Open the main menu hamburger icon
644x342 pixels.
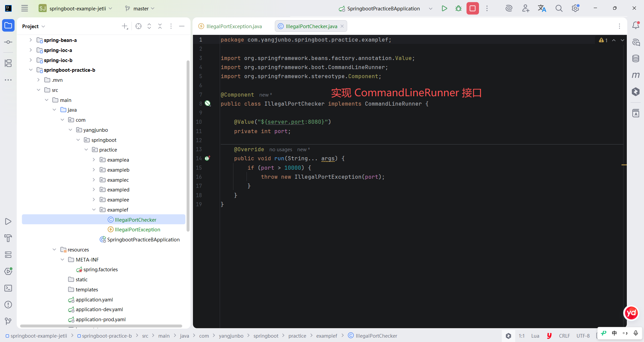coord(24,8)
